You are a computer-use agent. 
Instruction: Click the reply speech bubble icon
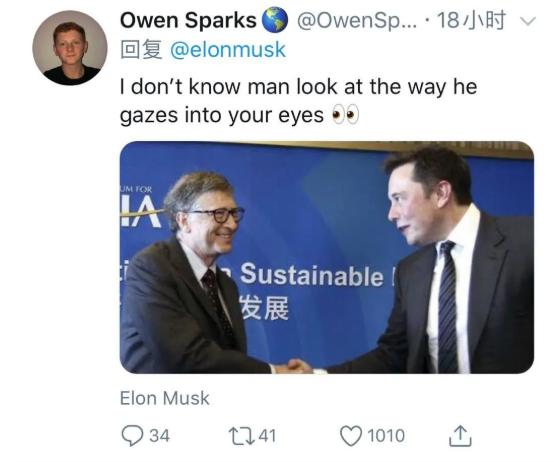[132, 436]
